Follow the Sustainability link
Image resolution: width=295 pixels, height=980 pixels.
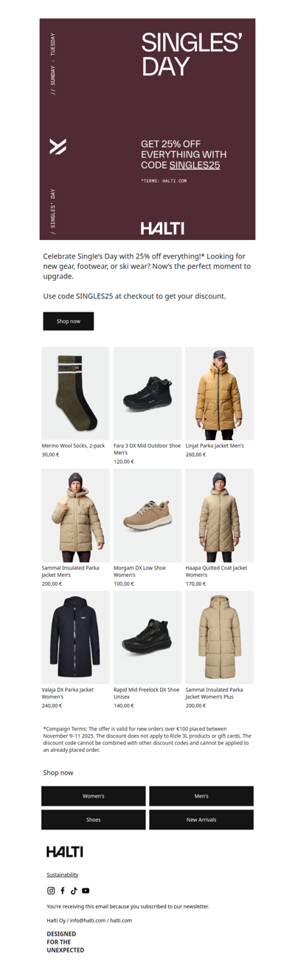pyautogui.click(x=63, y=874)
